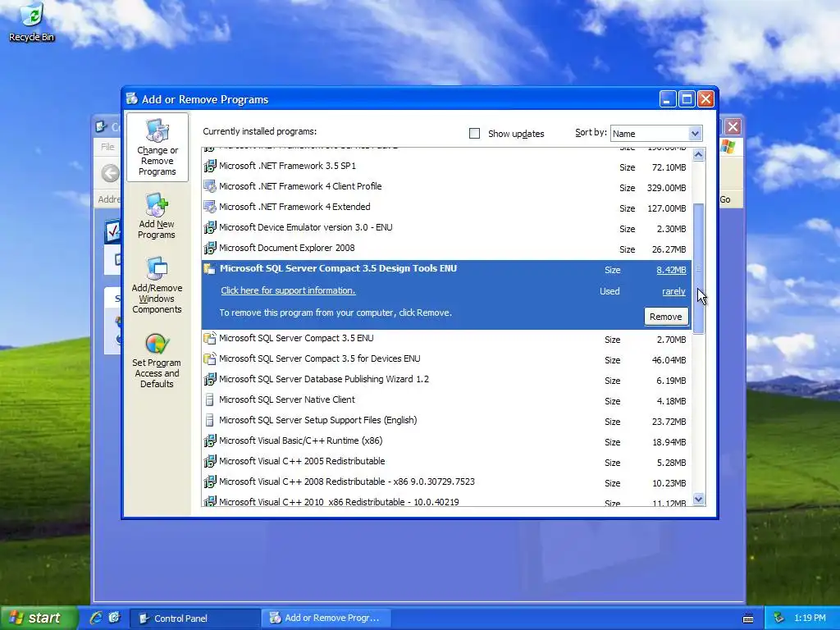This screenshot has height=630, width=840.
Task: Click Back button in Control Panel window
Action: pyautogui.click(x=111, y=173)
